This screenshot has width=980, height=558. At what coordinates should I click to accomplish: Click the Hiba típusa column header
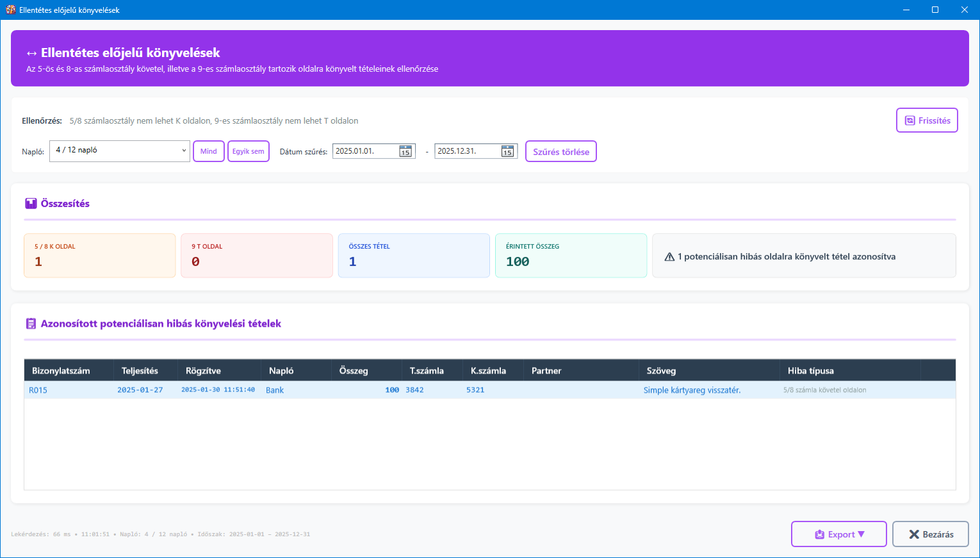810,371
